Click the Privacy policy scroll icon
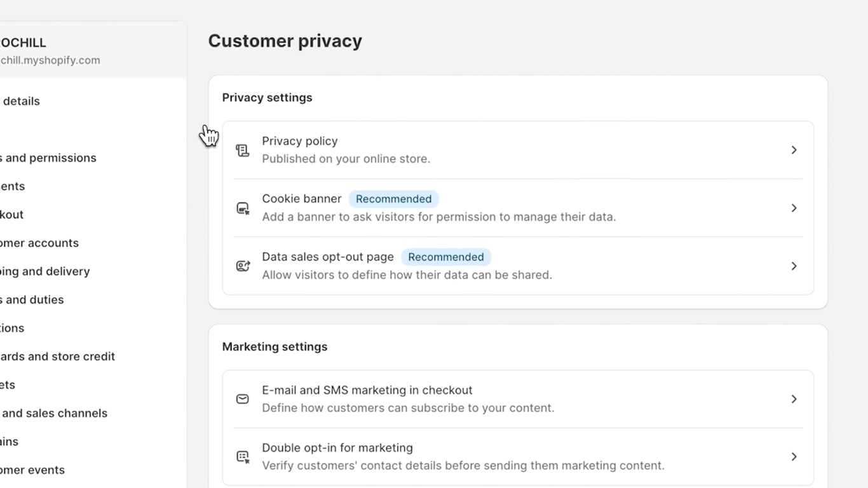 (242, 150)
